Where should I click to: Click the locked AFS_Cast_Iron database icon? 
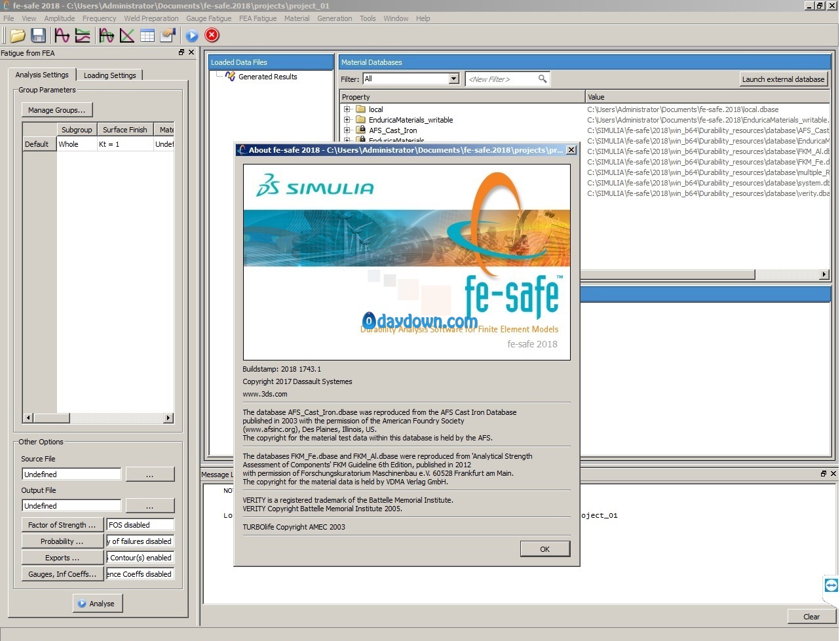[x=360, y=130]
